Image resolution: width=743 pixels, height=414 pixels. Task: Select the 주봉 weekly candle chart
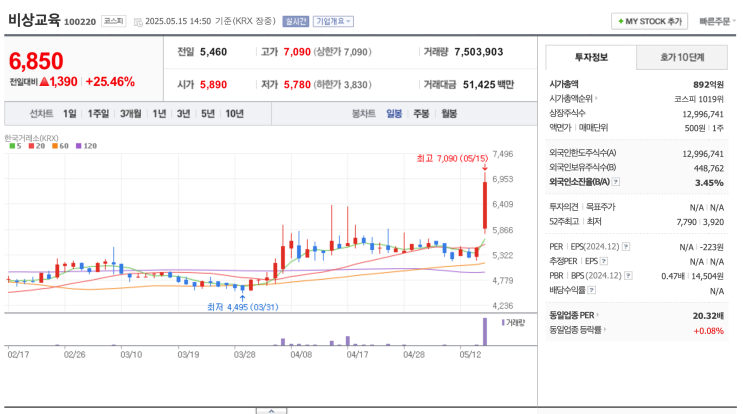point(421,114)
